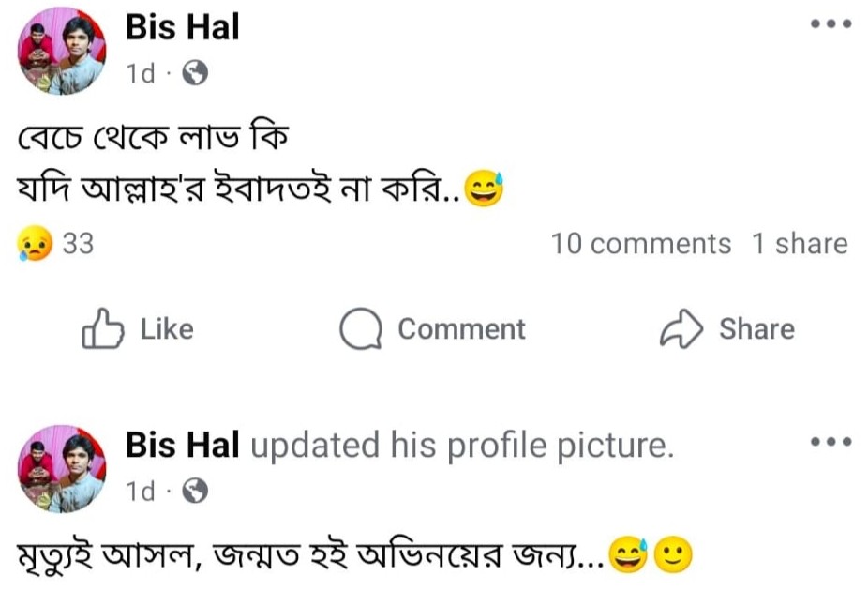Screen dimensions: 868x591
Task: Open three-dot menu on first post
Action: [831, 25]
